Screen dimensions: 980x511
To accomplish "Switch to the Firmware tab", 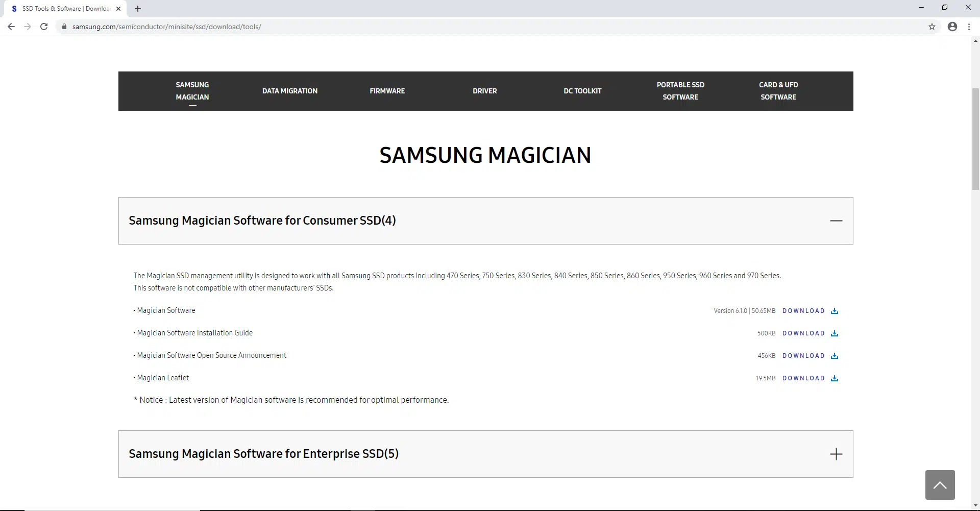I will click(387, 91).
